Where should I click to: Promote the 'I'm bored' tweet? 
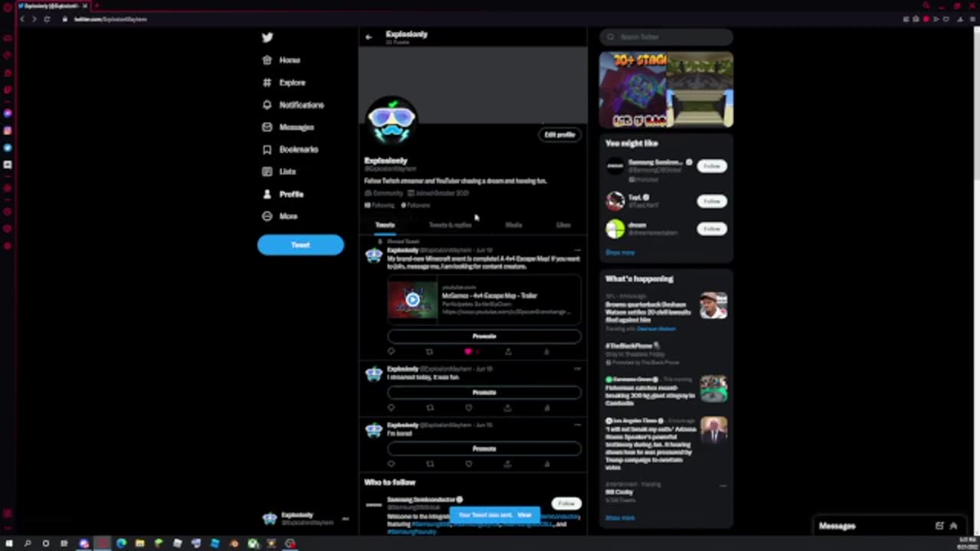(x=484, y=448)
